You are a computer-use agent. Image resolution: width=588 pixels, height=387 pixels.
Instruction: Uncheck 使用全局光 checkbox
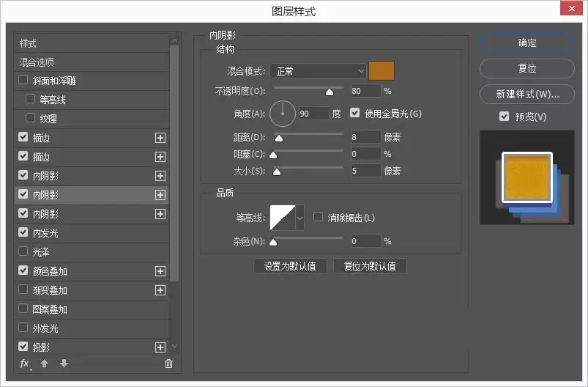354,113
